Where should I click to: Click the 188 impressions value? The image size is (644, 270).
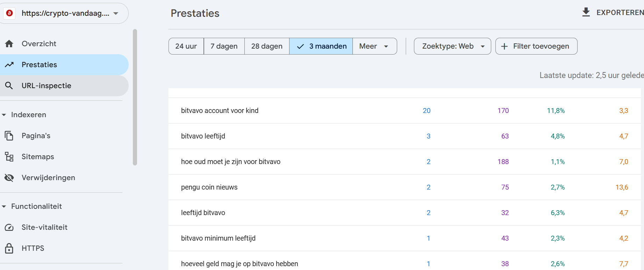click(503, 162)
